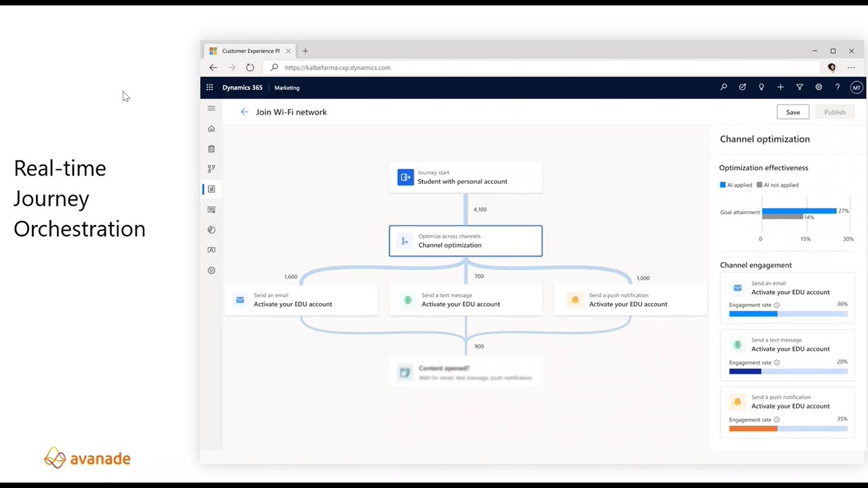
Task: Go back from Join Wi-Fi network journey
Action: tap(245, 112)
